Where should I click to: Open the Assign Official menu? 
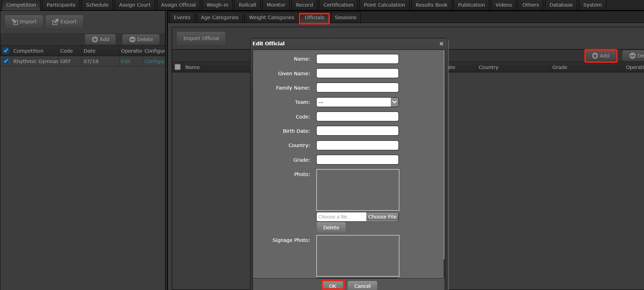coord(178,5)
